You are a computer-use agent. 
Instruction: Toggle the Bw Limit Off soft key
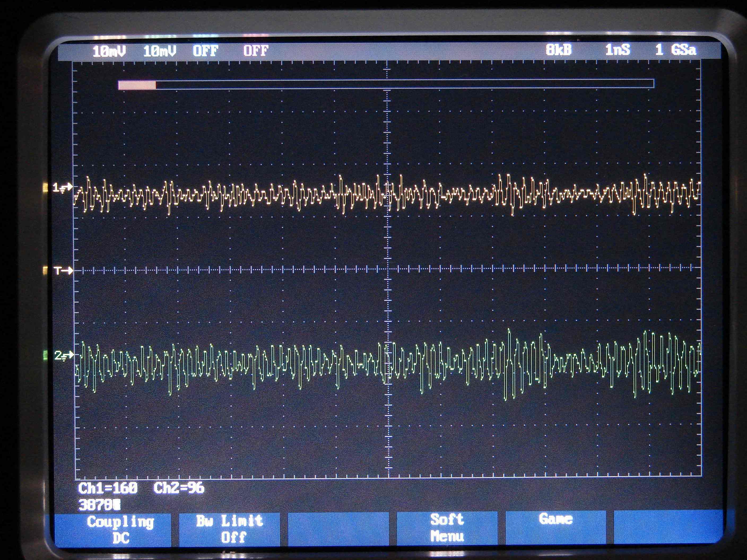pyautogui.click(x=230, y=529)
